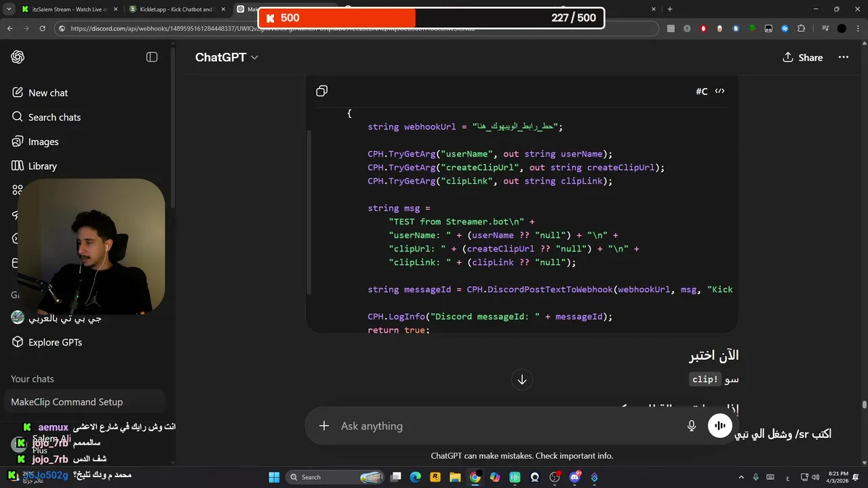The height and width of the screenshot is (488, 868).
Task: Open the Library section
Action: point(34,166)
